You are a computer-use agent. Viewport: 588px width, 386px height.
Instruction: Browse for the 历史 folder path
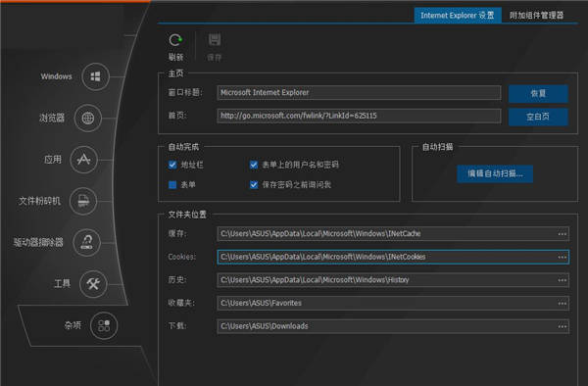point(562,280)
